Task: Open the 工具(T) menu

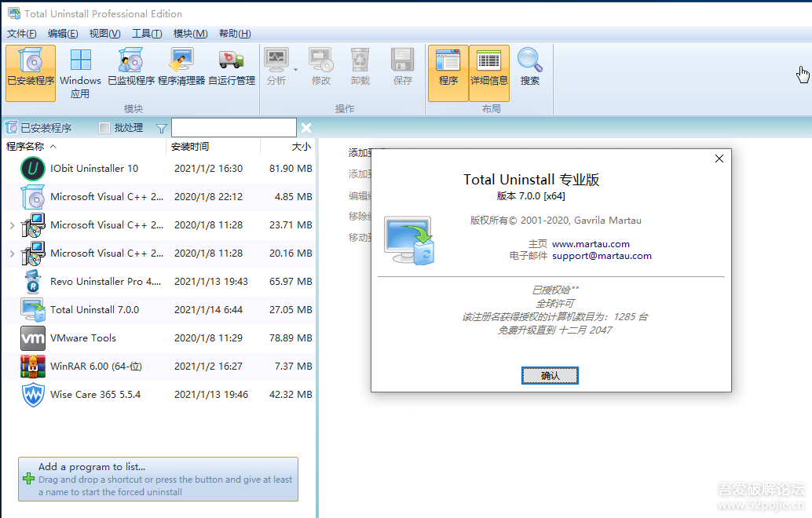Action: (x=147, y=34)
